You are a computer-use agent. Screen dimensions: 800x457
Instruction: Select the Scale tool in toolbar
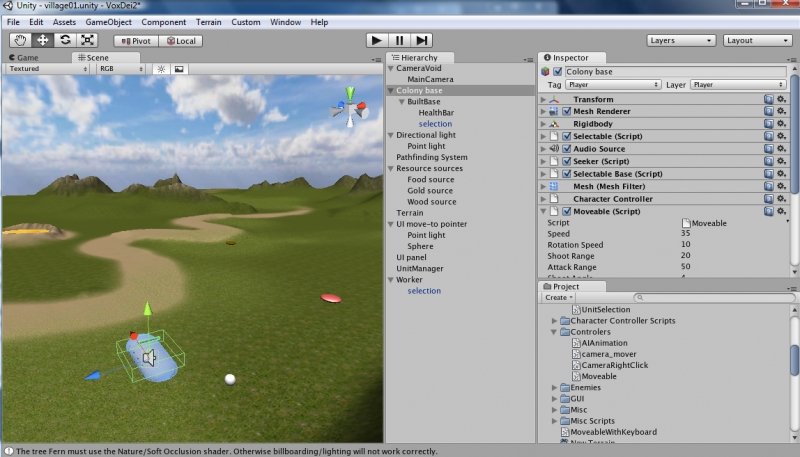tap(87, 40)
